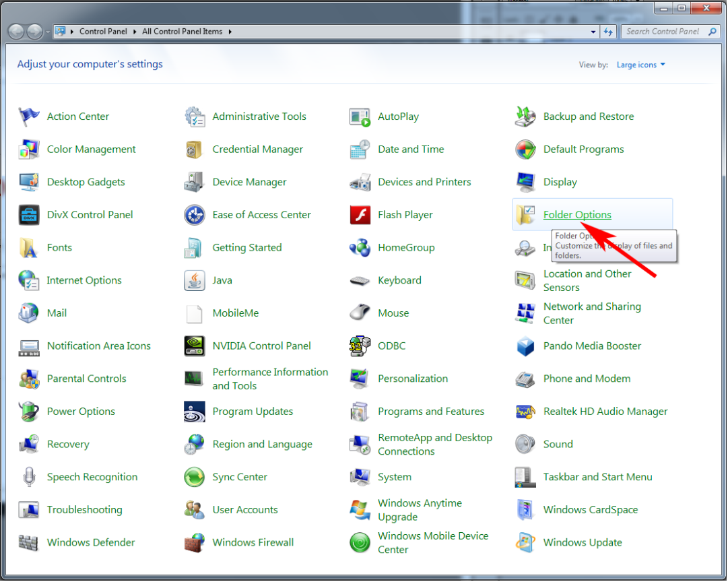Image resolution: width=728 pixels, height=582 pixels.
Task: Open the Phone and Modem link
Action: 587,379
